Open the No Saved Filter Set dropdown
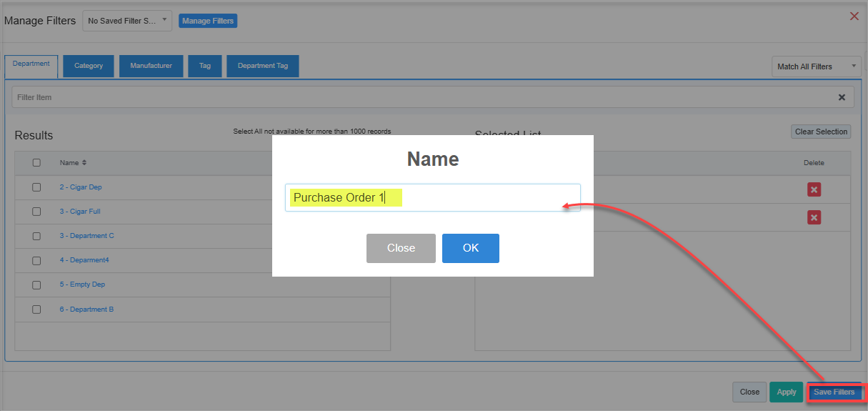The image size is (868, 411). click(x=127, y=21)
